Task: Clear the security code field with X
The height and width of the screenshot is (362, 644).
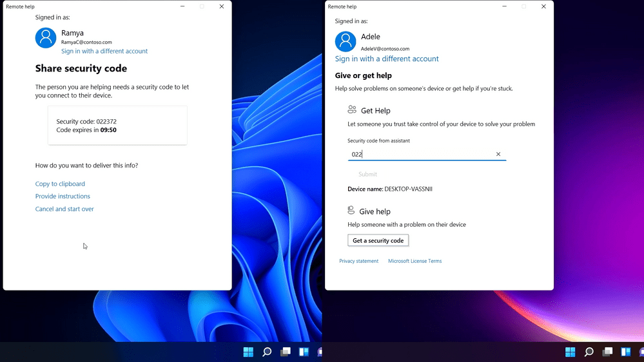Action: click(498, 155)
